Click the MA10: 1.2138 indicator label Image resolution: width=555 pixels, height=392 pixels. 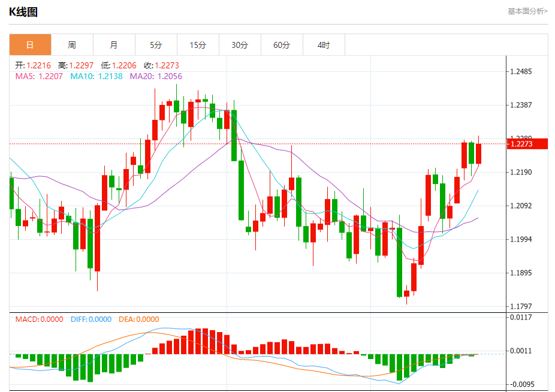pyautogui.click(x=96, y=76)
